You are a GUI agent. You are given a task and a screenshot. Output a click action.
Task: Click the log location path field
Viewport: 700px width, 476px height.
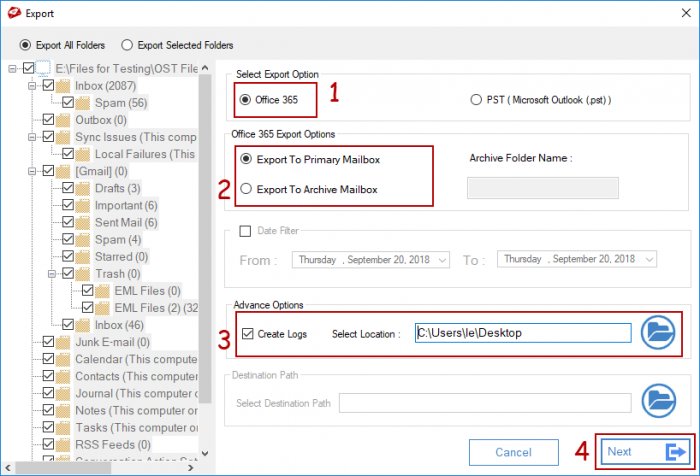pos(523,333)
